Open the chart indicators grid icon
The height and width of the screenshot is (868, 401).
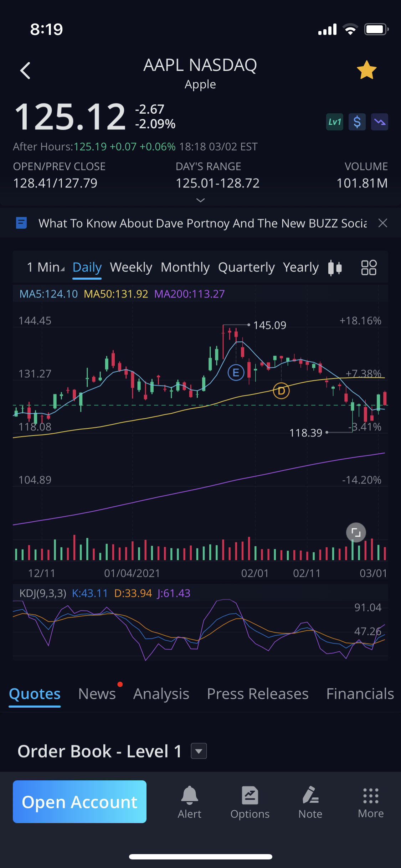click(x=369, y=268)
